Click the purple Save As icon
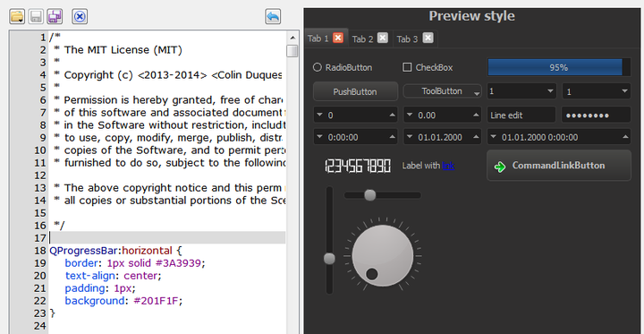Image resolution: width=644 pixels, height=334 pixels. point(55,16)
